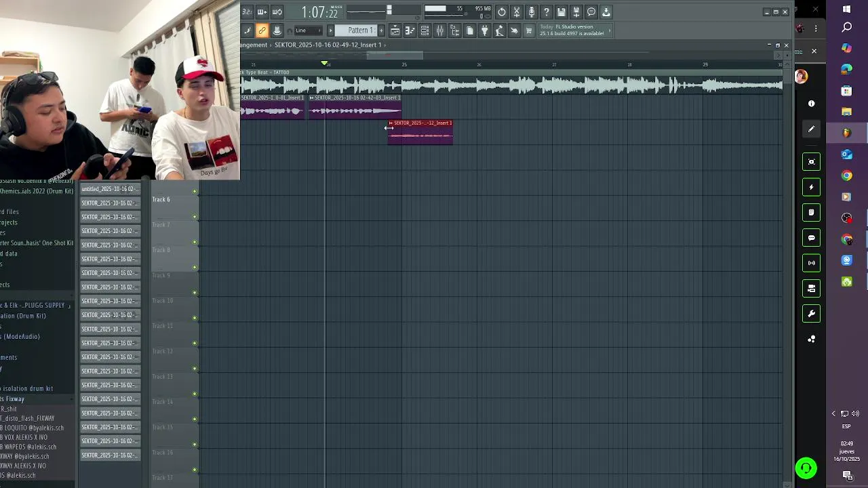The height and width of the screenshot is (488, 868).
Task: Click the SEKTOR 02-49-12 Insert 1 breadcrumb
Action: click(x=328, y=45)
